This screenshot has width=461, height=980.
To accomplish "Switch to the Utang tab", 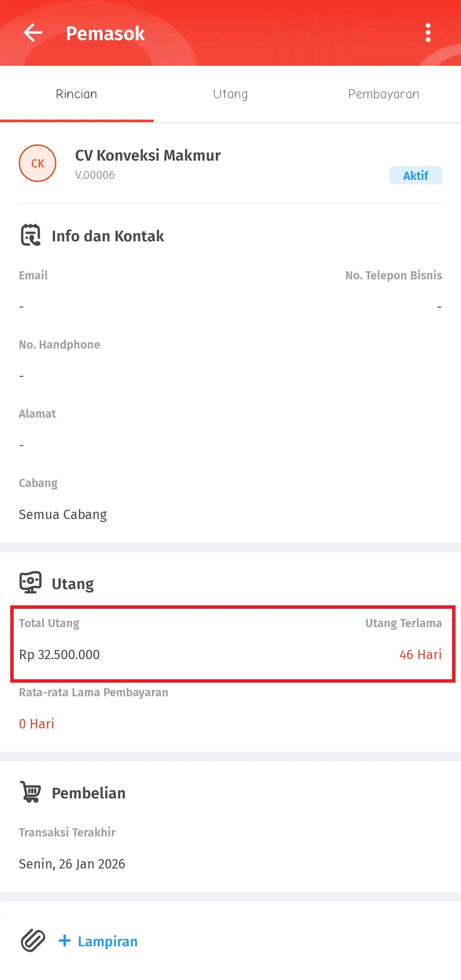I will (x=230, y=94).
